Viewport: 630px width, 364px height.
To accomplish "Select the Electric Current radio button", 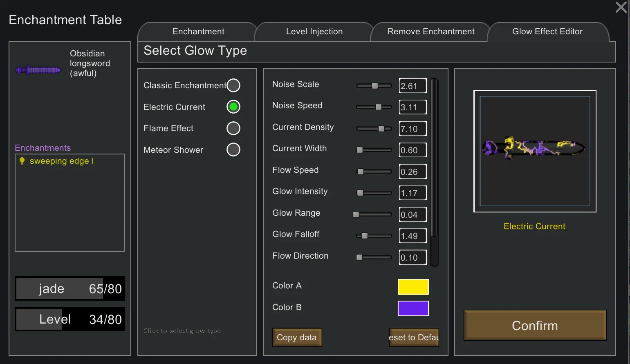I will [x=233, y=107].
